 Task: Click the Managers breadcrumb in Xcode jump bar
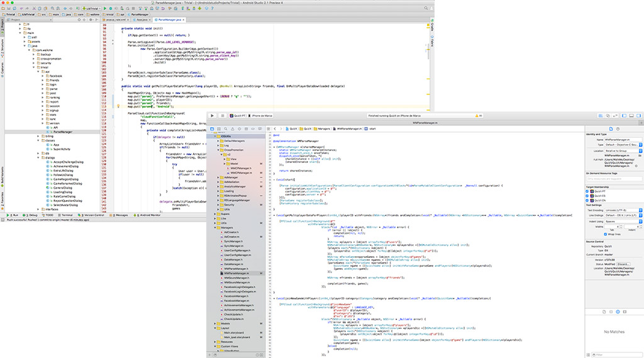pyautogui.click(x=321, y=128)
